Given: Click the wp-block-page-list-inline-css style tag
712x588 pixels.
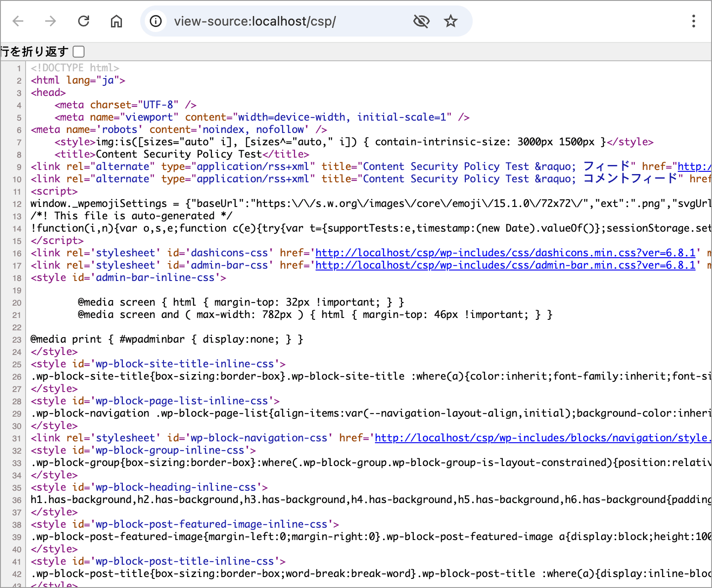Looking at the screenshot, I should point(155,401).
